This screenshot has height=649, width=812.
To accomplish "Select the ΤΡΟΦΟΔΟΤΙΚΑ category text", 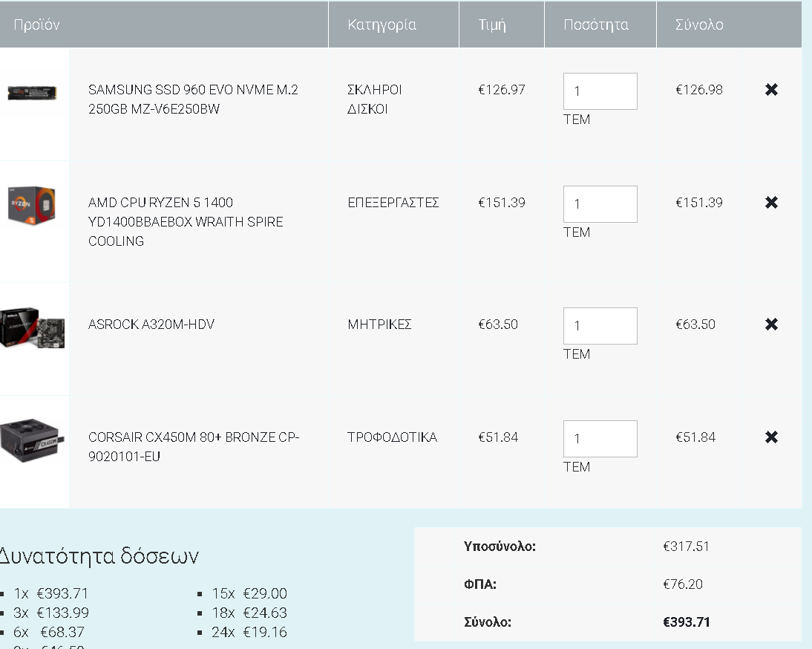I will [392, 437].
